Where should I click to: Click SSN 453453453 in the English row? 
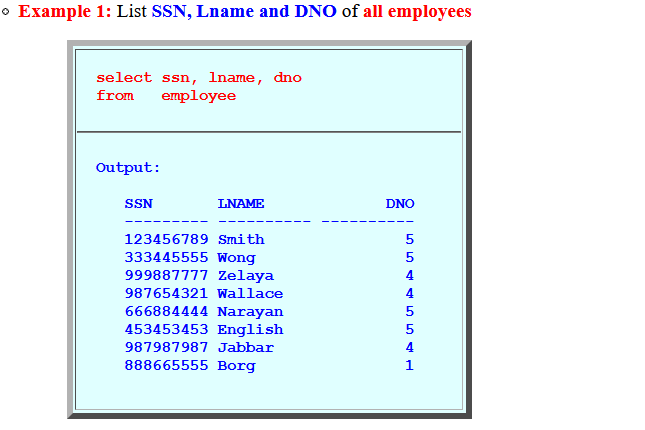166,329
